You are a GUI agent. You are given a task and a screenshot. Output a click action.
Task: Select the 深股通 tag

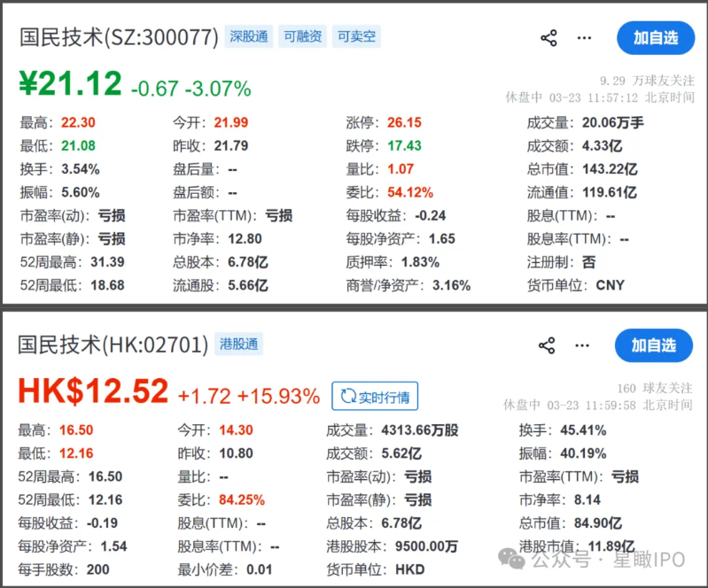point(249,37)
